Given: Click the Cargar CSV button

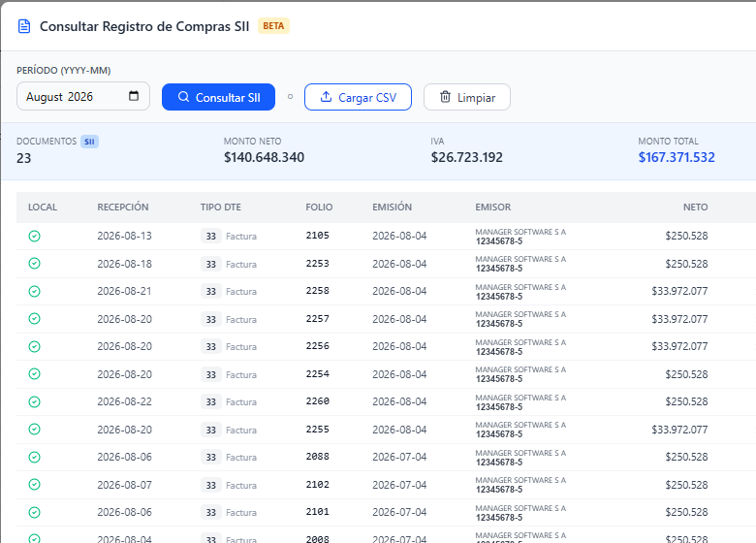Looking at the screenshot, I should (358, 97).
